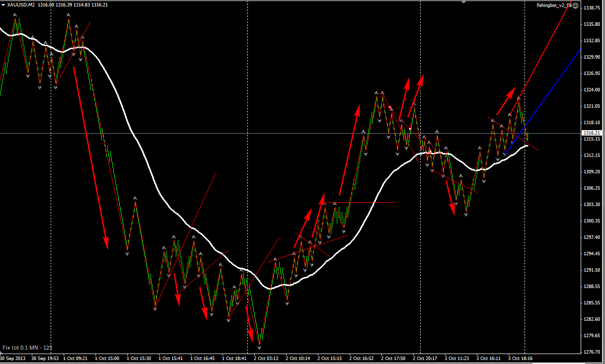The width and height of the screenshot is (605, 364).
Task: Click the '2 Oct 15:15' time axis label
Action: (x=330, y=358)
